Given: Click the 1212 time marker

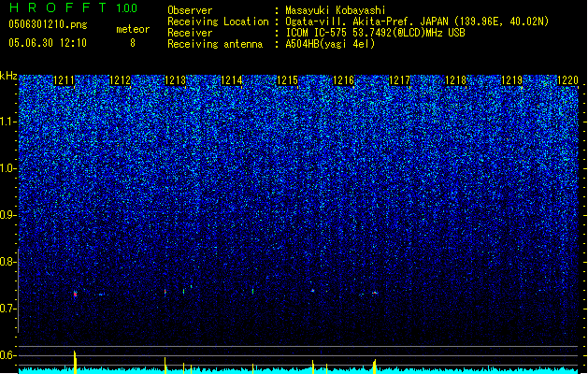Looking at the screenshot, I should coord(120,80).
